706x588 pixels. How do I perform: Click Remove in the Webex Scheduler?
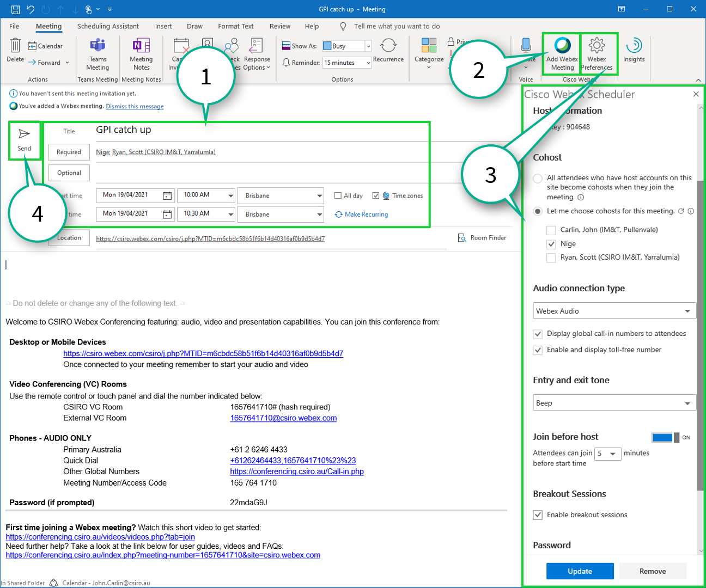point(653,571)
